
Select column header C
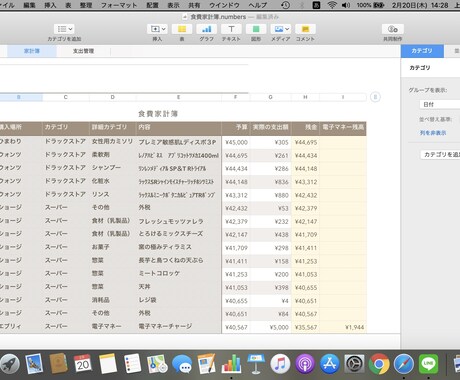66,97
